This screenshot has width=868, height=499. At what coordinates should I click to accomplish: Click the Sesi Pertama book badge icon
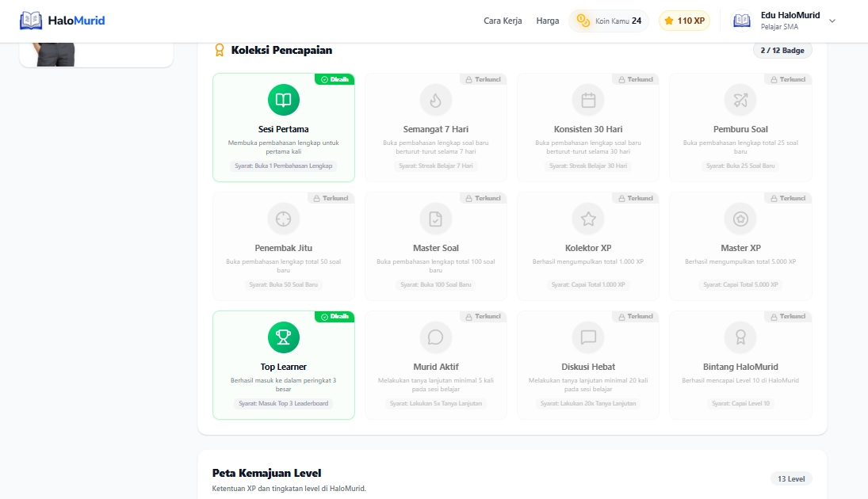[x=284, y=100]
